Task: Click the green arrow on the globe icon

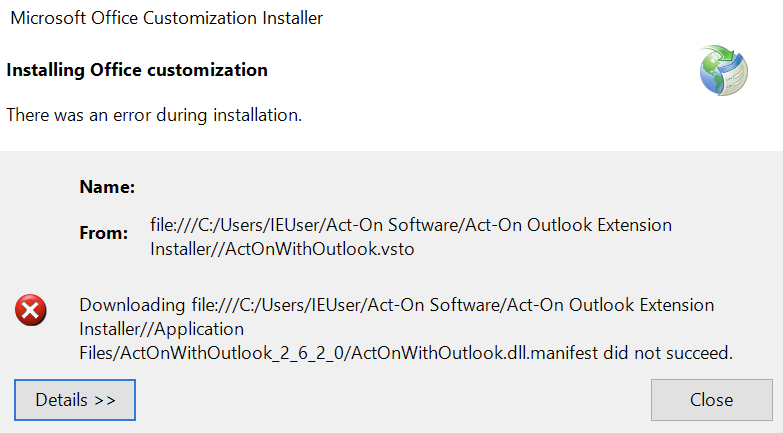Action: 723,55
